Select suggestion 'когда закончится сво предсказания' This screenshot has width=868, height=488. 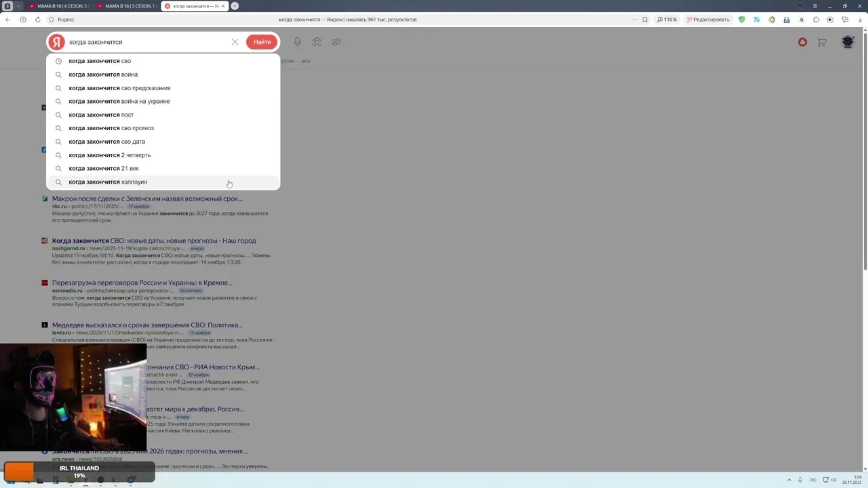coord(163,88)
